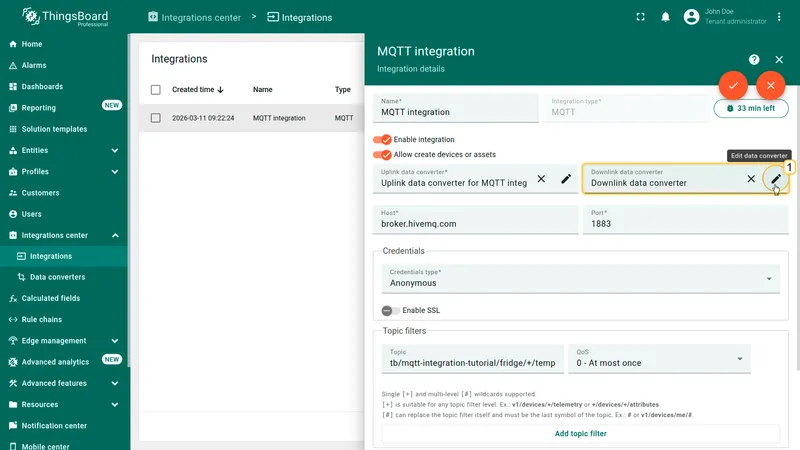Click the Notification center sidebar icon
Image resolution: width=800 pixels, height=450 pixels.
coord(13,426)
